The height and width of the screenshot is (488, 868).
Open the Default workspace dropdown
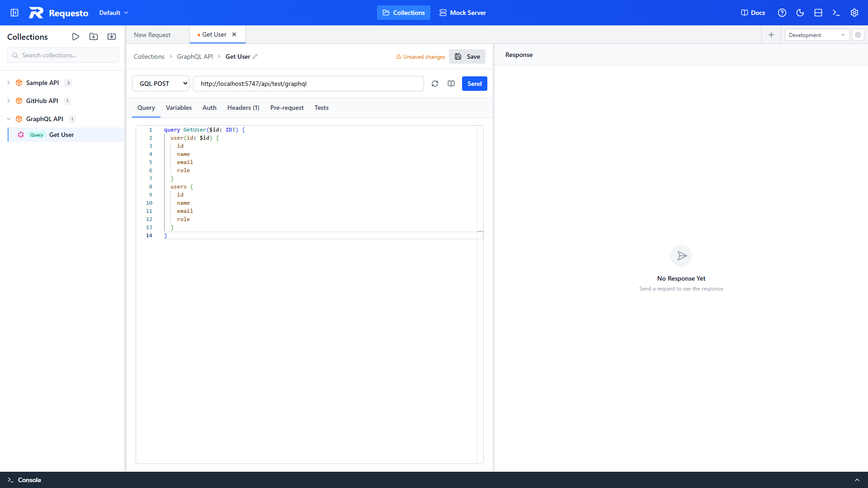113,13
